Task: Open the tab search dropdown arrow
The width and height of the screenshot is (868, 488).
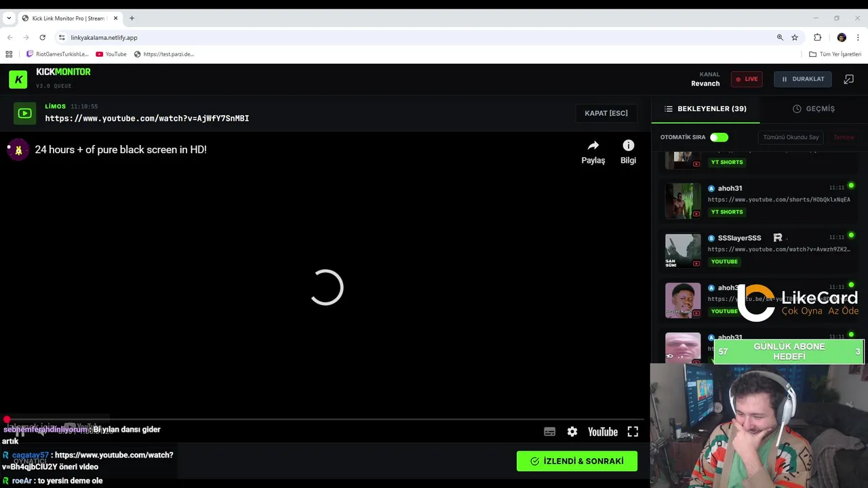Action: [x=8, y=18]
